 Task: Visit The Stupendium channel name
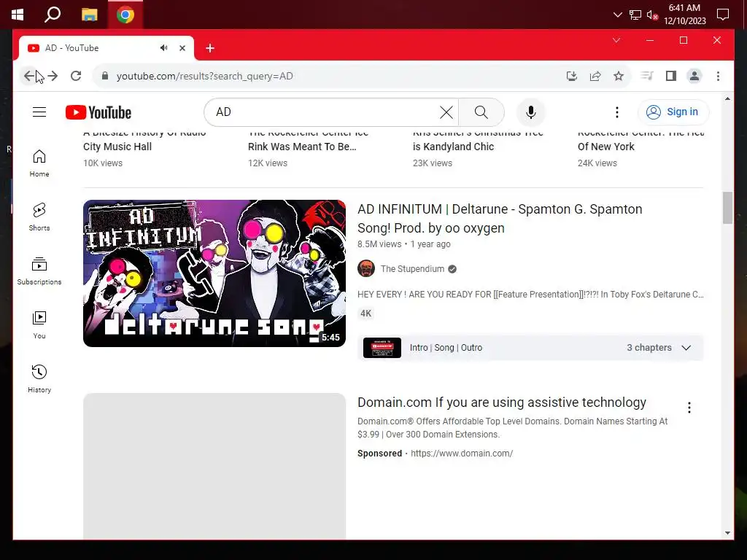coord(412,269)
